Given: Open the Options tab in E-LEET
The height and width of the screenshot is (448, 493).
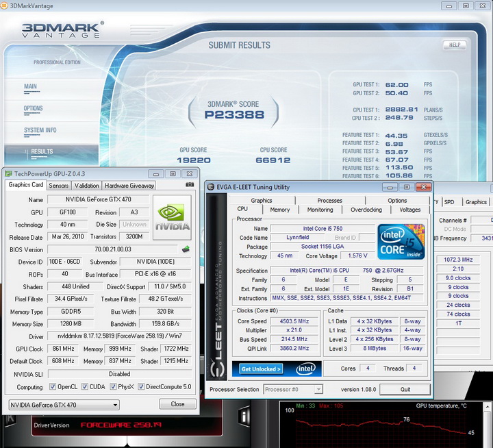Looking at the screenshot, I should [397, 201].
